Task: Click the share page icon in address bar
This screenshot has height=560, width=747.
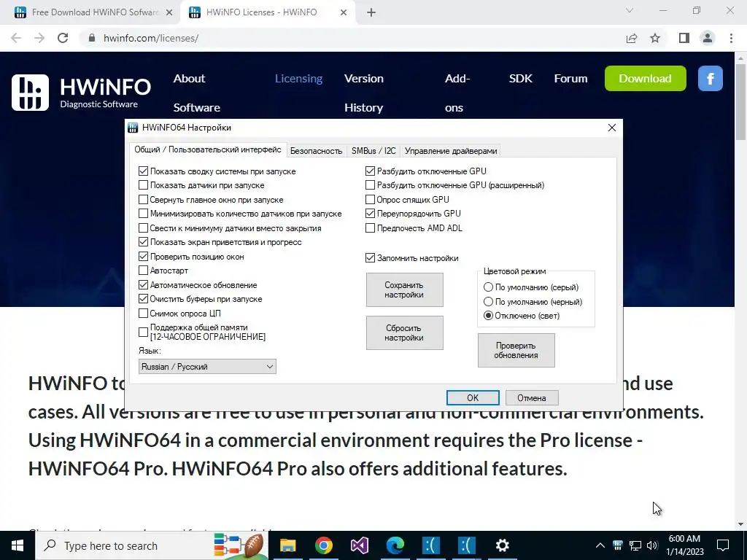Action: coord(632,38)
